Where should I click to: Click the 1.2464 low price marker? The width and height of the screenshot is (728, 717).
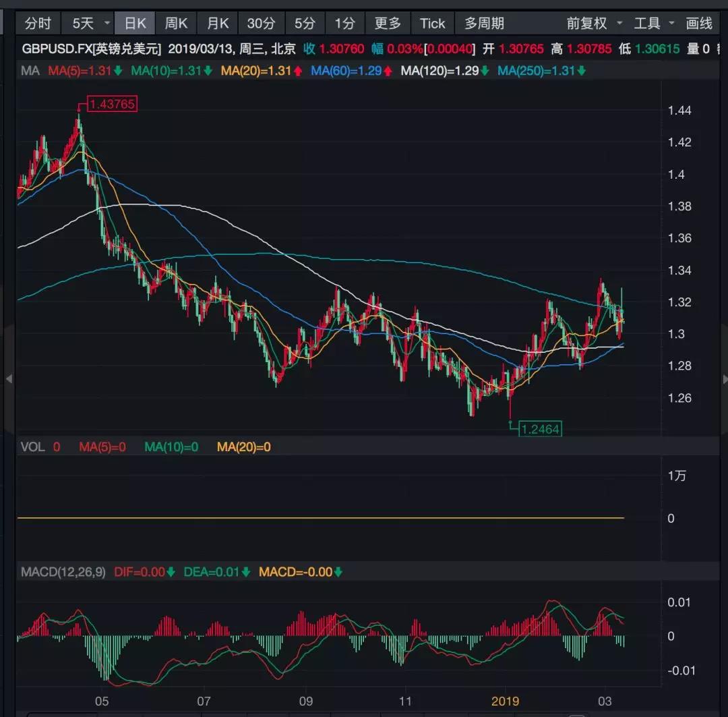tap(541, 428)
